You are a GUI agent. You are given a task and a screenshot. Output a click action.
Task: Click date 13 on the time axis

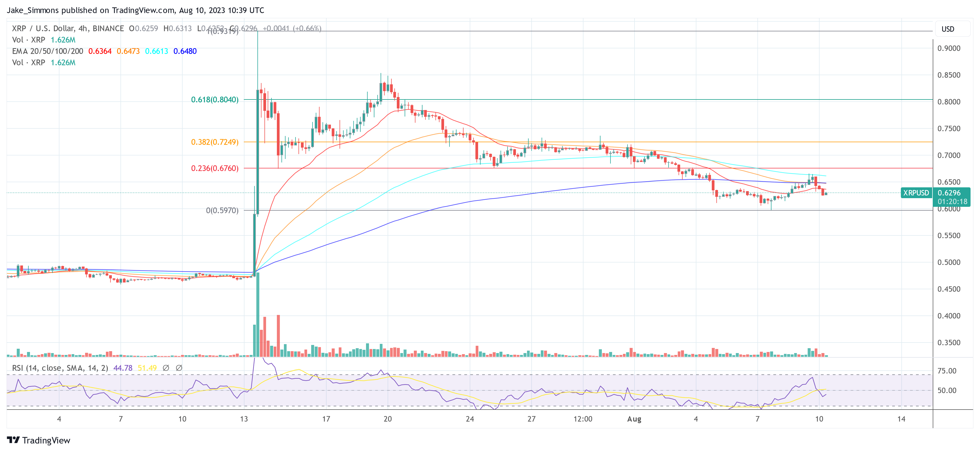pyautogui.click(x=244, y=419)
